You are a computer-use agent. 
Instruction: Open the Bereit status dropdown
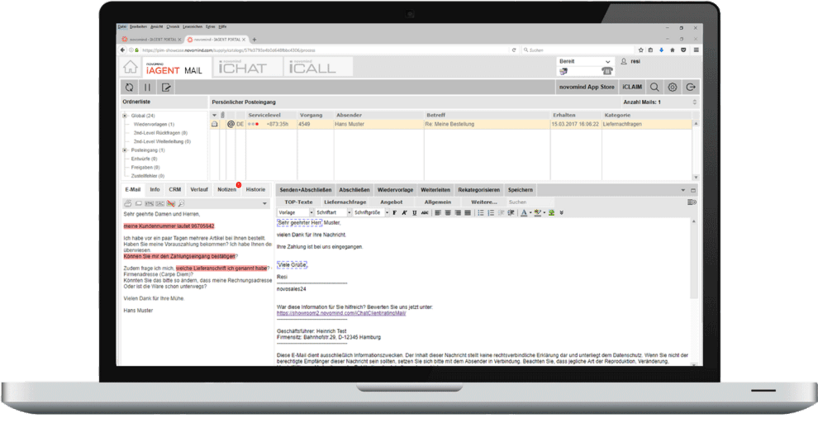(608, 62)
